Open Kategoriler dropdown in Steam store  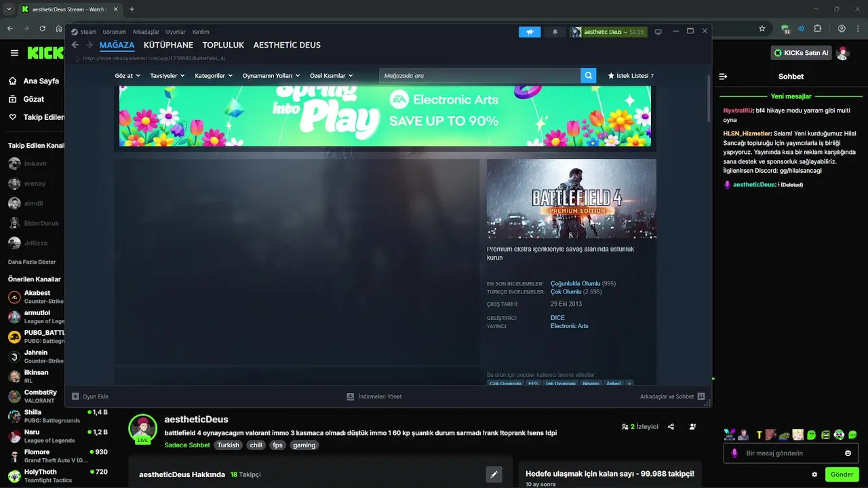(214, 76)
